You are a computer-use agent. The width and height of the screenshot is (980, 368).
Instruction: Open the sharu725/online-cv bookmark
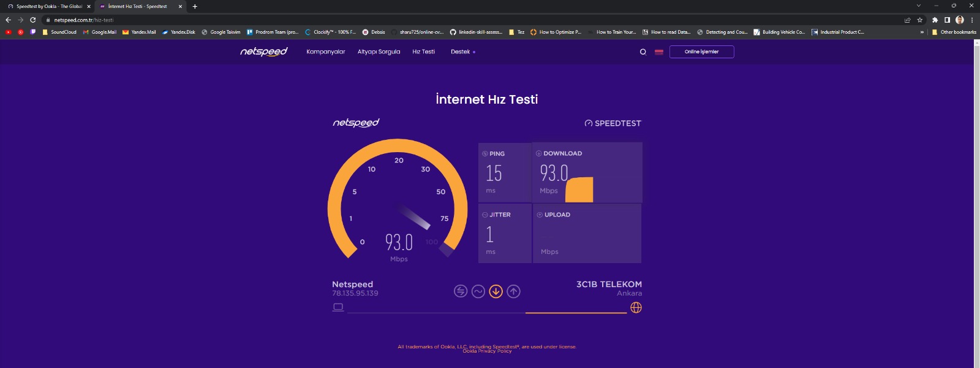[417, 32]
